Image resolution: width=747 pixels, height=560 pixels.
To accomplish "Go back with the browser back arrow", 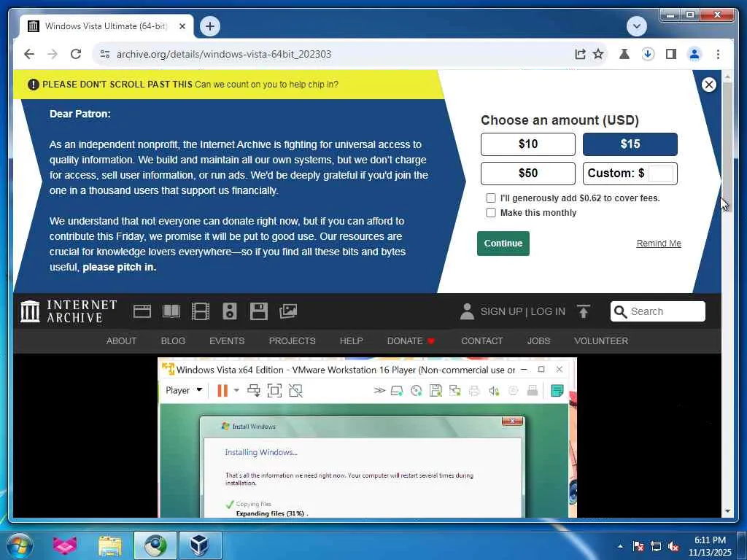I will click(29, 54).
